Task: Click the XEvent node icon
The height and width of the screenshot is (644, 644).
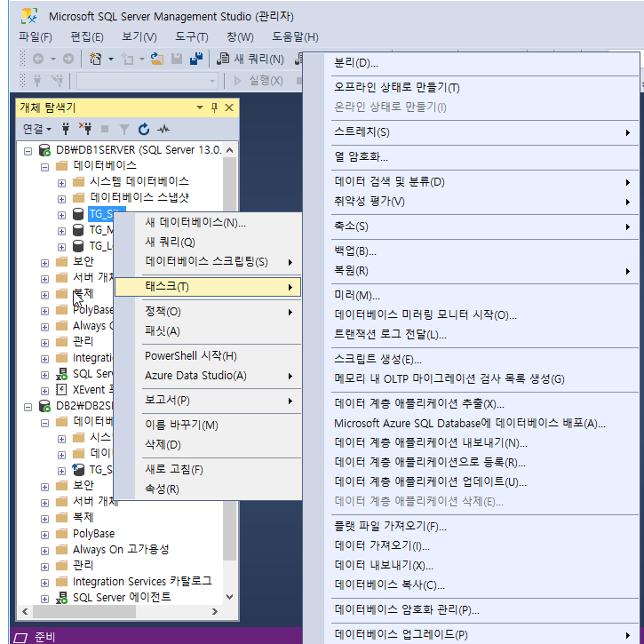Action: (61, 389)
